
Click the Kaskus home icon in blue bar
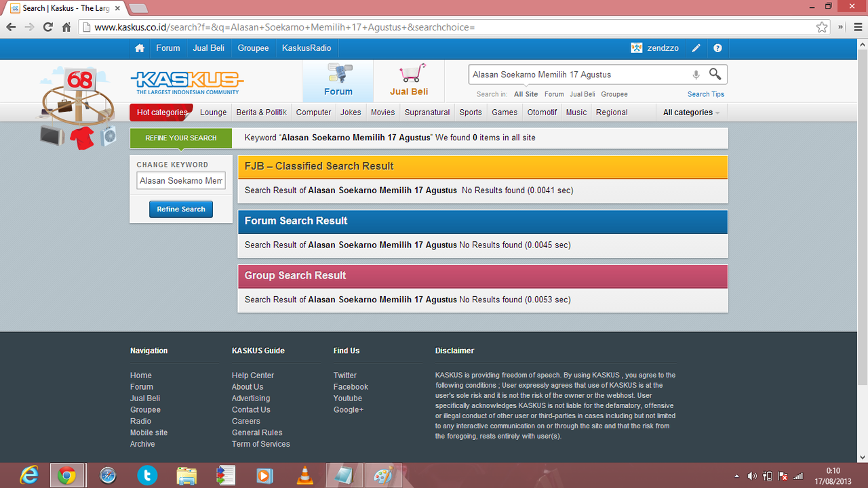140,48
